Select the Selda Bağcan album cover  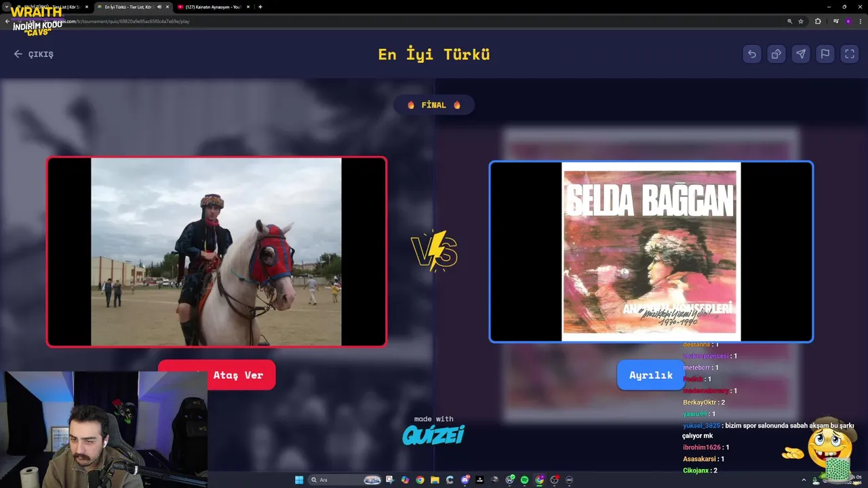(651, 251)
